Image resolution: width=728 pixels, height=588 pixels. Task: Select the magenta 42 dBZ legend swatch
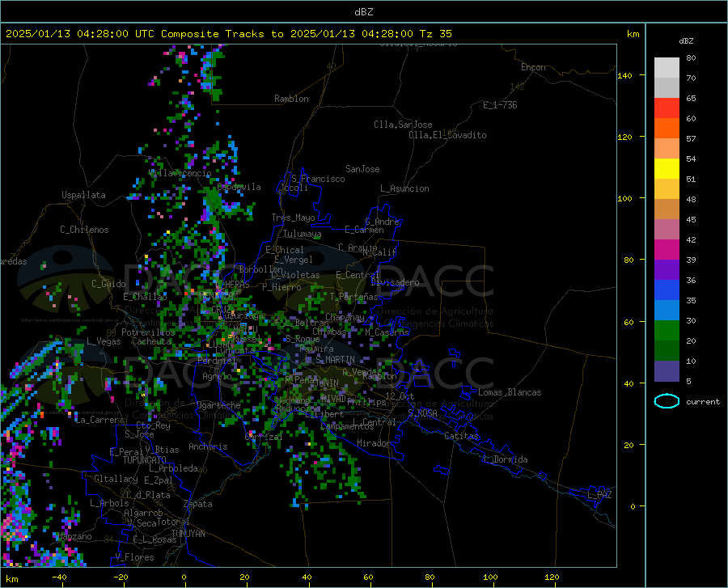click(x=667, y=249)
